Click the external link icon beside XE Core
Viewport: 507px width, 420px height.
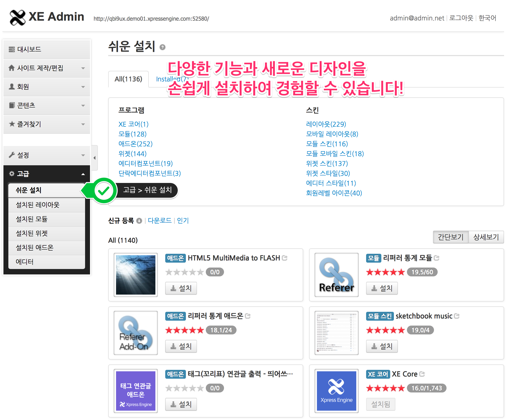pyautogui.click(x=422, y=374)
